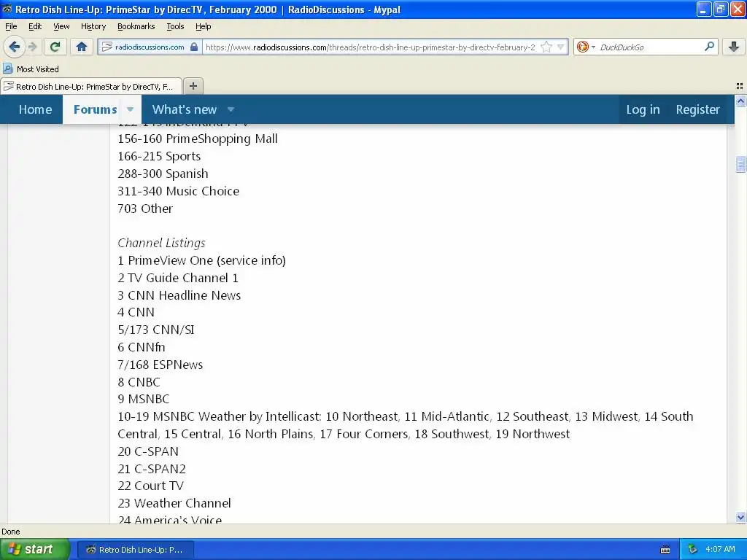Image resolution: width=747 pixels, height=560 pixels.
Task: Click the "703 Other" line
Action: (145, 209)
